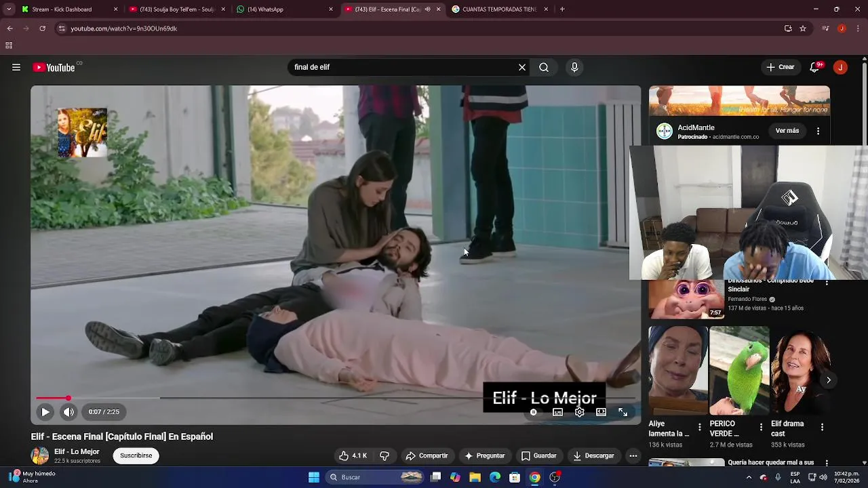Seek on the video progress bar
This screenshot has width=868, height=488.
pos(336,398)
